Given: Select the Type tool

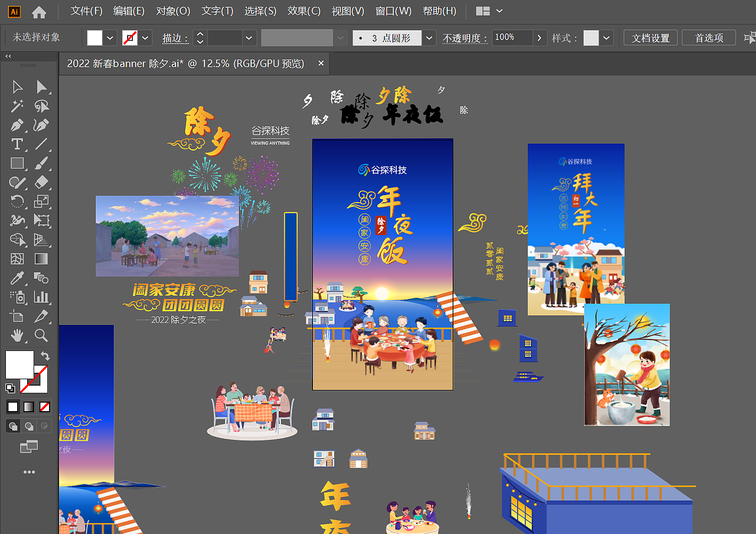Looking at the screenshot, I should pyautogui.click(x=17, y=144).
